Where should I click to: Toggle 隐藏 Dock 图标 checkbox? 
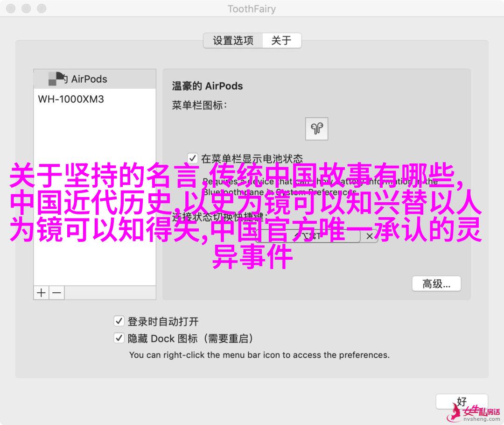(x=119, y=338)
